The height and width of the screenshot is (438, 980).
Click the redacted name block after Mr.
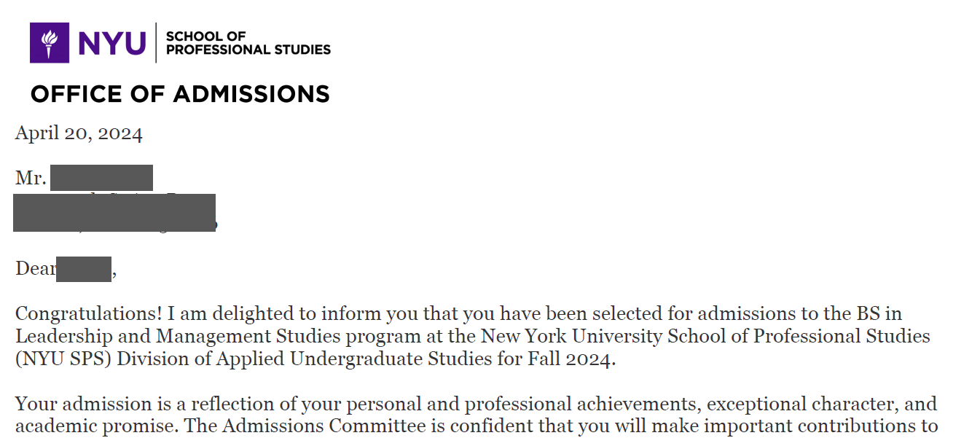101,178
